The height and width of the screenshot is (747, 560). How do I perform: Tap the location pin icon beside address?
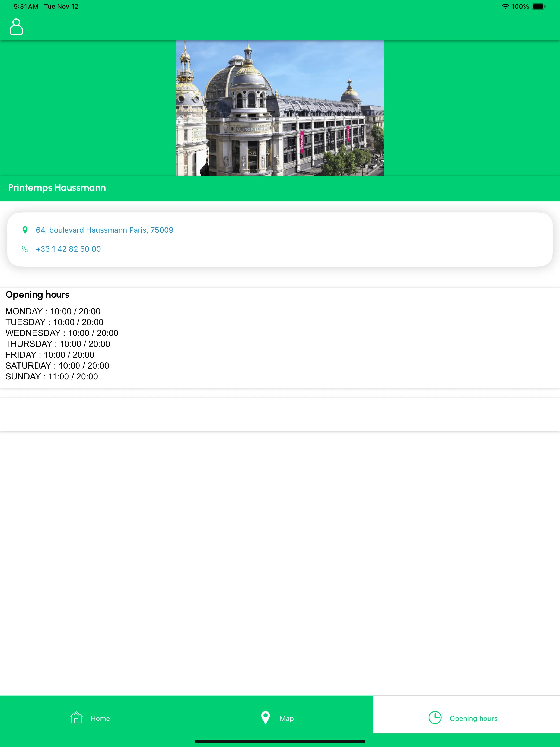coord(25,230)
